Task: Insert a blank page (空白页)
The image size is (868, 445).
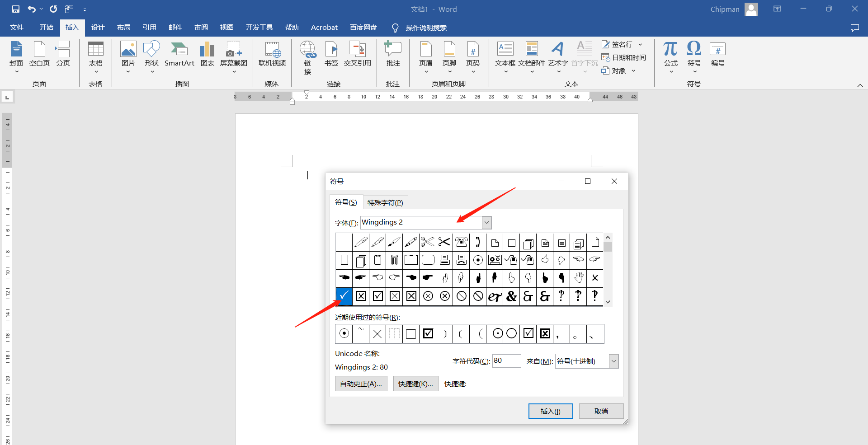Action: [x=39, y=54]
